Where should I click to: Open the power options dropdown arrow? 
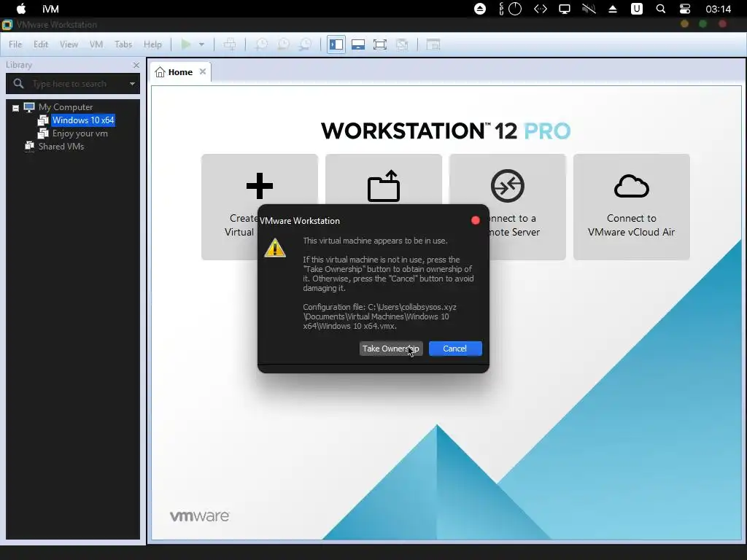201,44
